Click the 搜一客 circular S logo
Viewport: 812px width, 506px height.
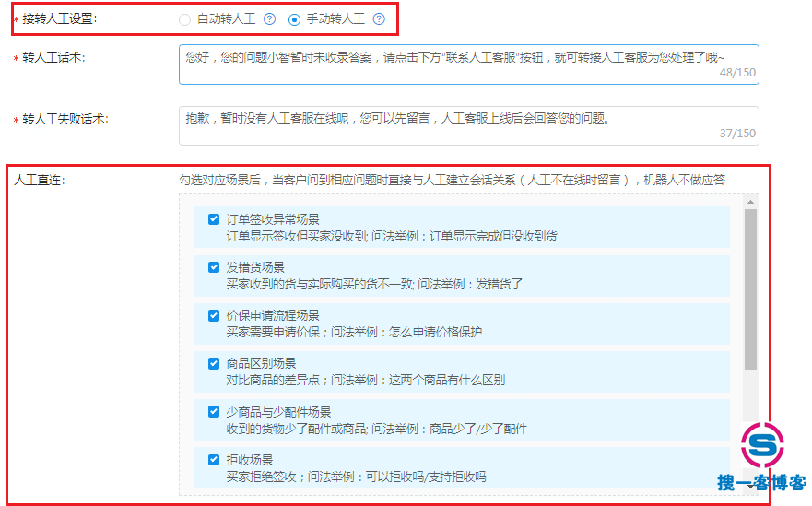[763, 445]
